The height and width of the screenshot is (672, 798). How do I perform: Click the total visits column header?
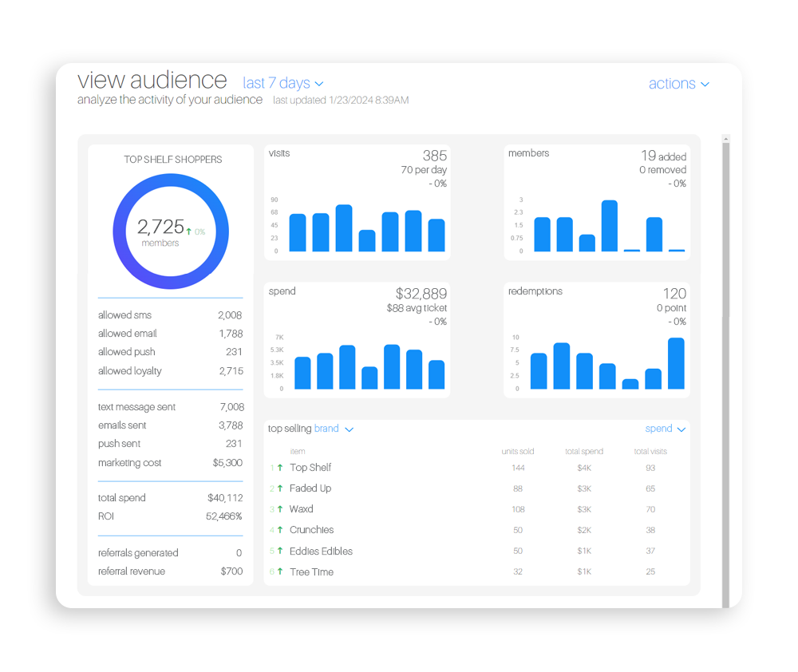650,451
